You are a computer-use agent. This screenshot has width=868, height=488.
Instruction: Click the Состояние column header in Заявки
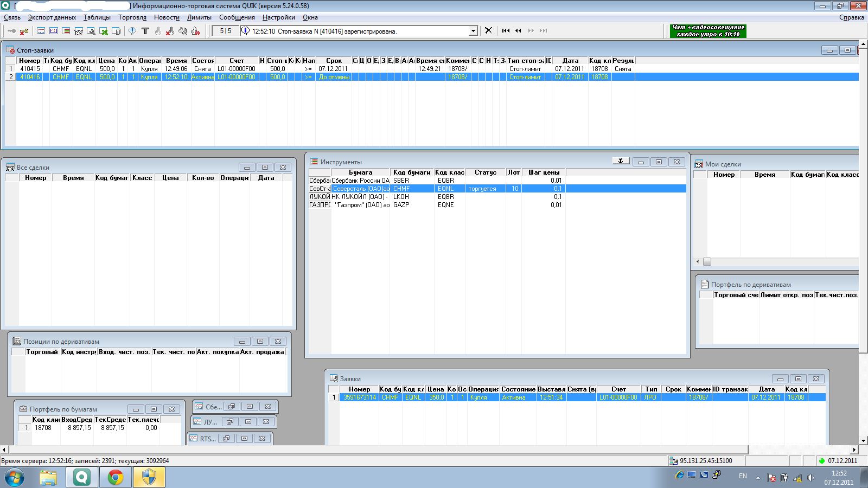518,389
